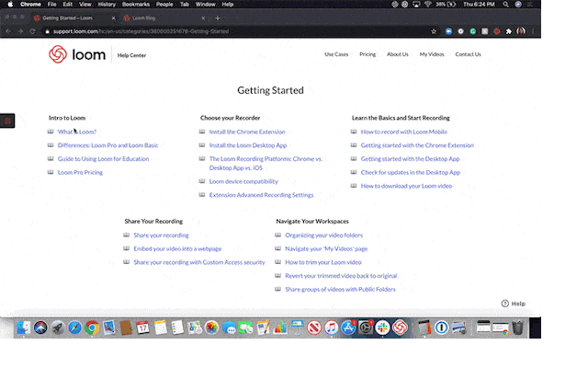Open Slack from the dock
Screen dimensions: 588x368
[382, 328]
